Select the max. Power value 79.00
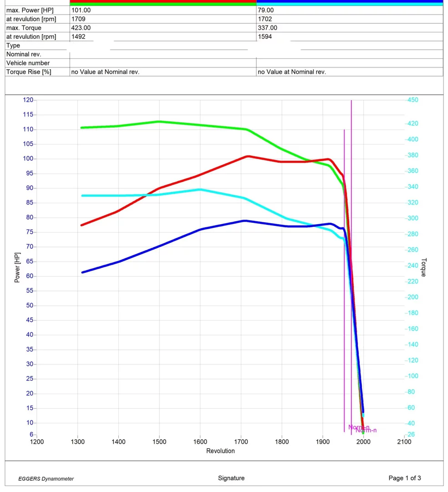448x492 pixels. 265,10
